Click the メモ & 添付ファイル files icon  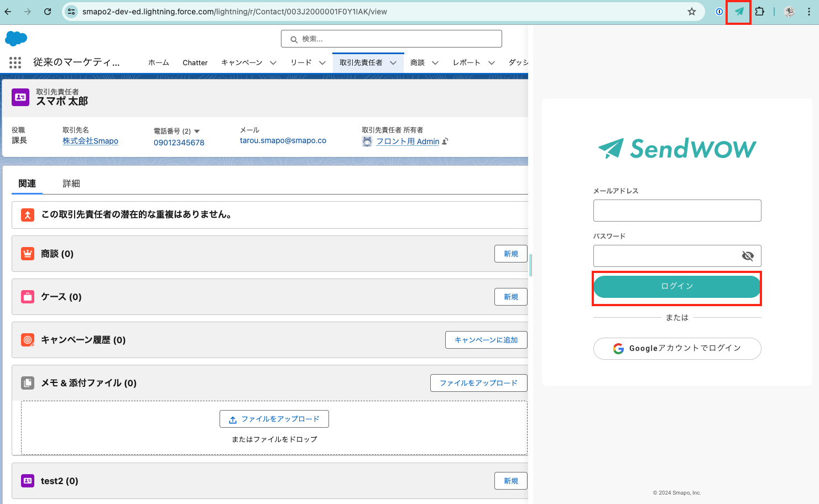click(x=28, y=383)
